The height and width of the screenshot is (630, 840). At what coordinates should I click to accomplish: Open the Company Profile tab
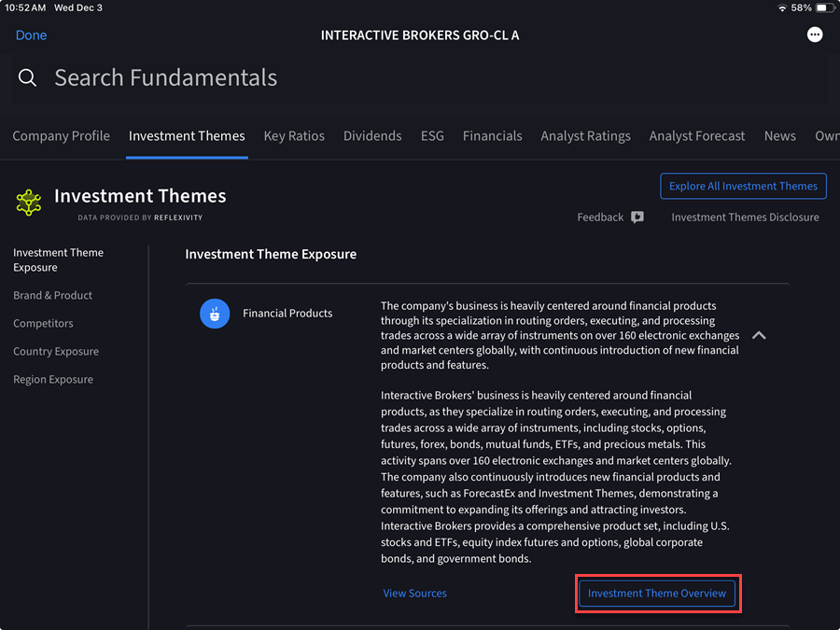tap(61, 135)
